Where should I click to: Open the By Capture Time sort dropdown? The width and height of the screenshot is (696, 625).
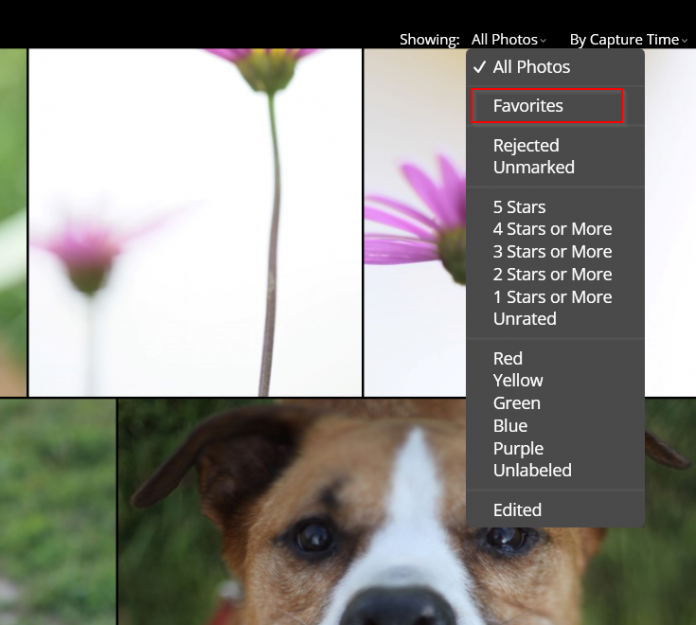click(x=628, y=40)
